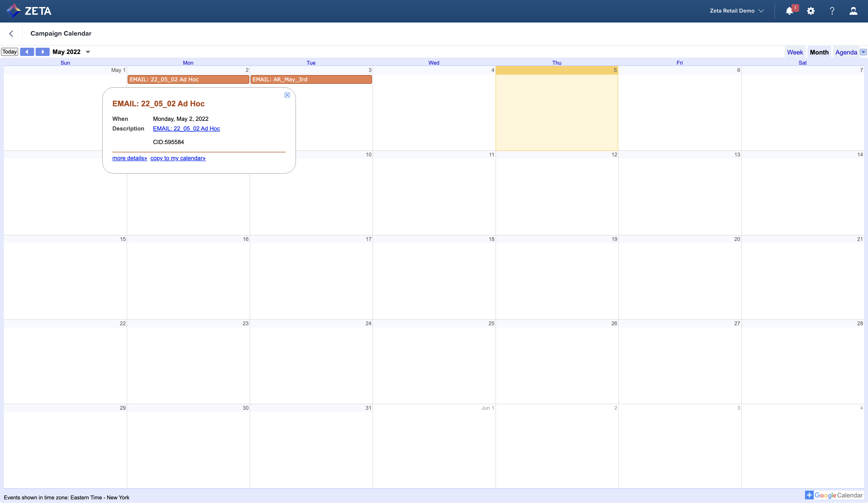Viewport: 868px width, 503px height.
Task: Select the Month view tab
Action: pyautogui.click(x=819, y=52)
